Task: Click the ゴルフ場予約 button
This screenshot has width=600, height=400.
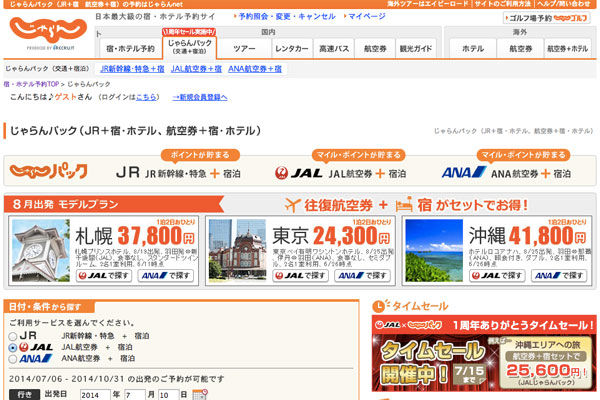Action: [x=546, y=18]
